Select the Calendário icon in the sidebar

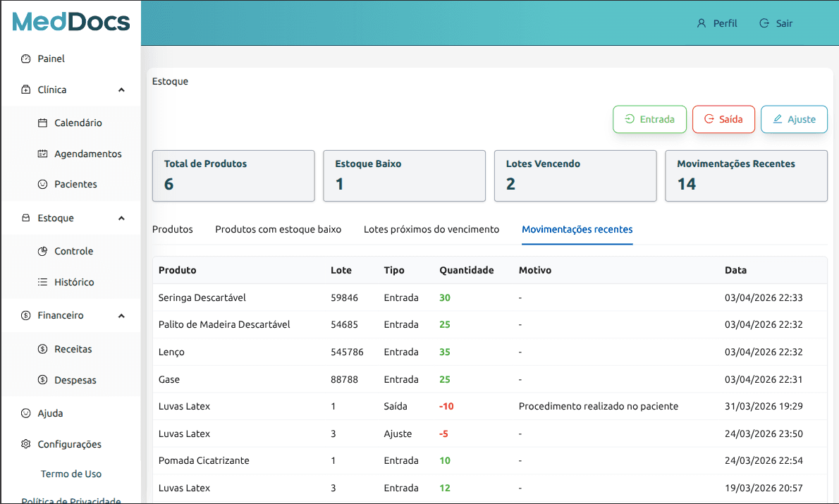pos(42,122)
